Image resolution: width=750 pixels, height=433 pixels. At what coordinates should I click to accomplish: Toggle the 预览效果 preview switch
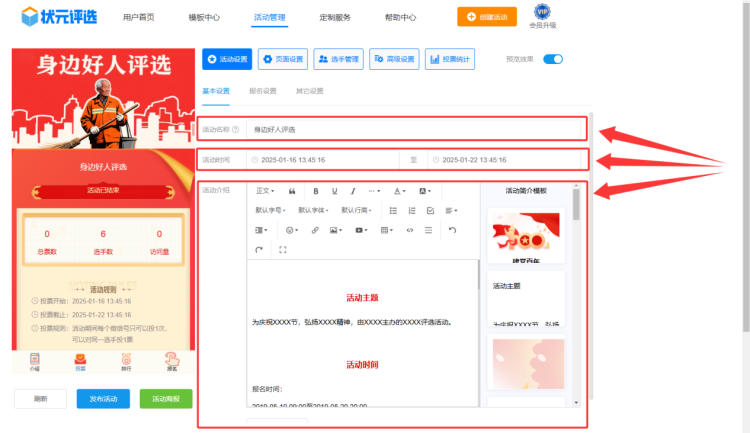553,59
